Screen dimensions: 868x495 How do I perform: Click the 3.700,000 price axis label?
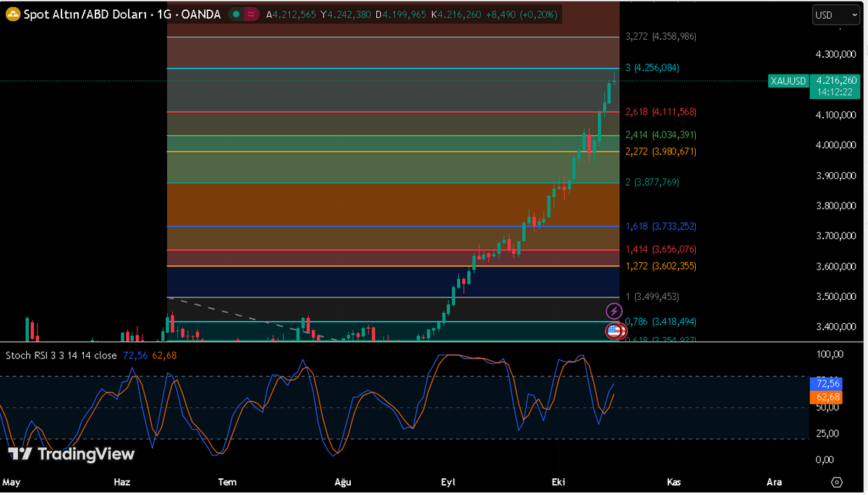coord(837,236)
